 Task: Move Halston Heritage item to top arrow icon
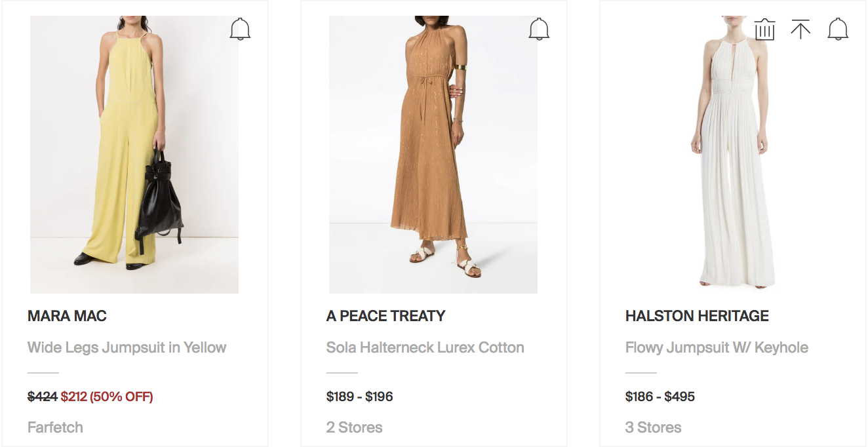coord(800,29)
